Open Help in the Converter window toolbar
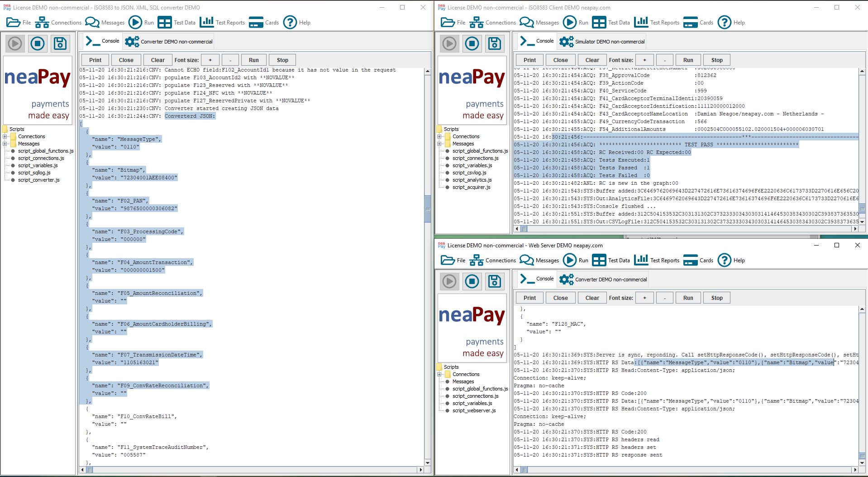Screen dimensions: 868x477 (297, 22)
